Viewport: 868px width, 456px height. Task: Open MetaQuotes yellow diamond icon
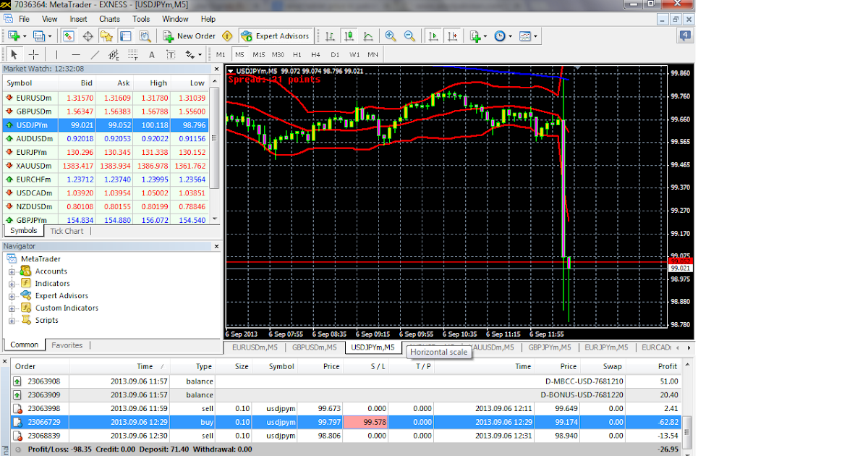pos(228,35)
